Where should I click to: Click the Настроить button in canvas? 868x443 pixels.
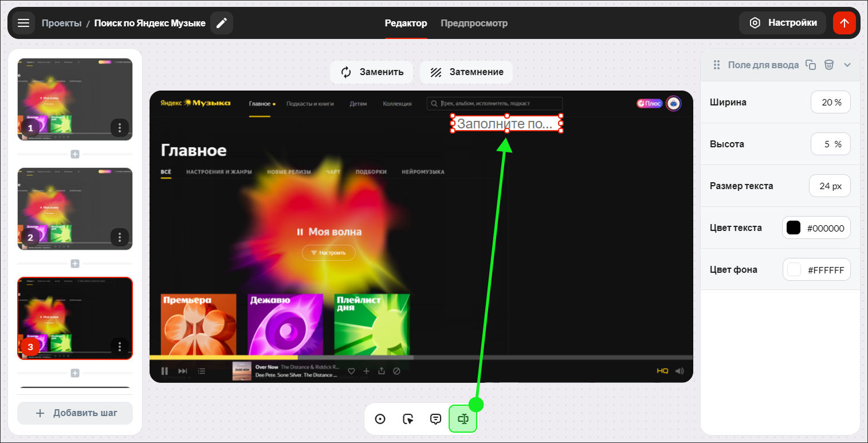pos(328,253)
